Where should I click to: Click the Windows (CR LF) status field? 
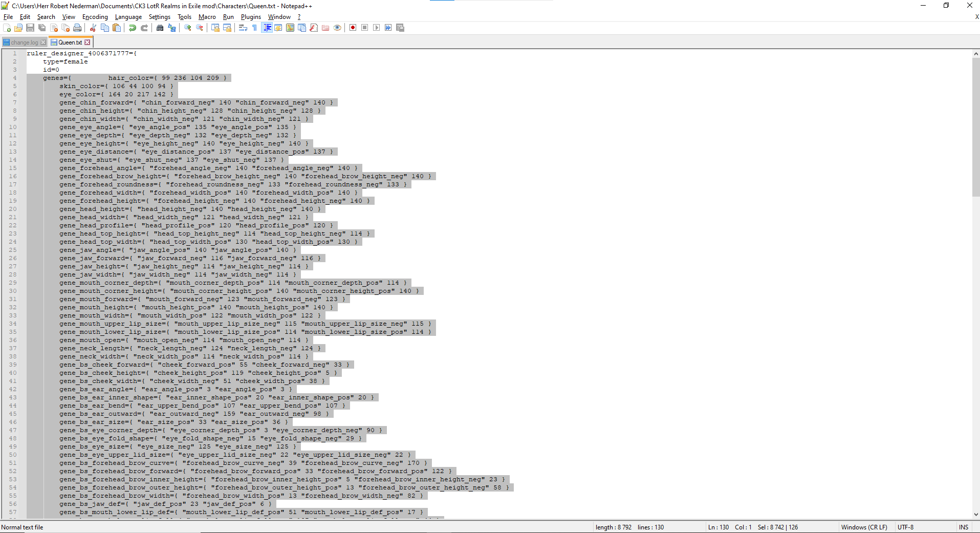click(864, 527)
